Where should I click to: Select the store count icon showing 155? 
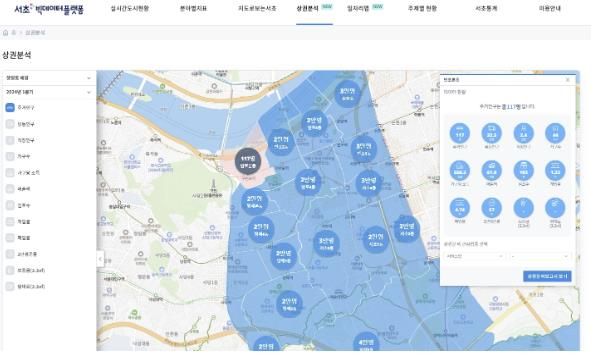click(x=523, y=171)
